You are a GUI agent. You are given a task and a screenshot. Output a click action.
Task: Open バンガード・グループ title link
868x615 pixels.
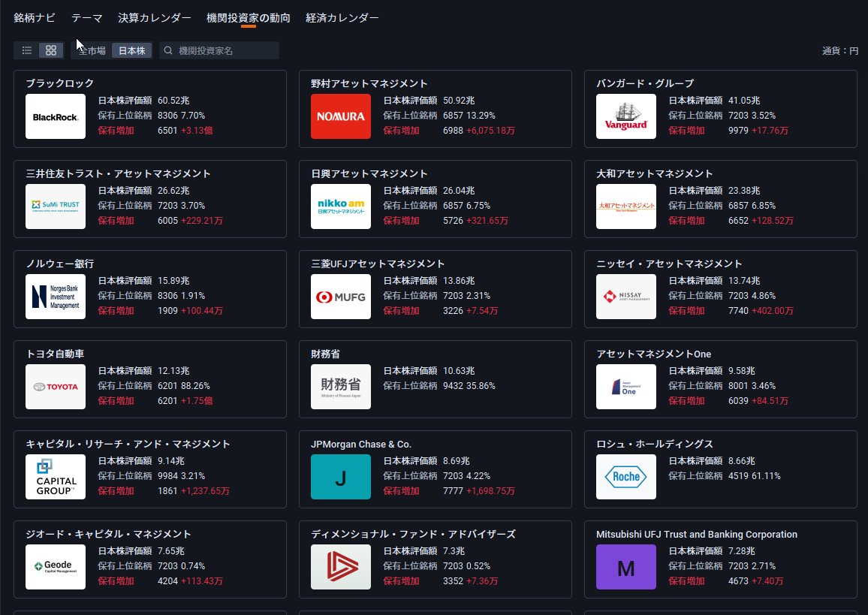coord(645,83)
